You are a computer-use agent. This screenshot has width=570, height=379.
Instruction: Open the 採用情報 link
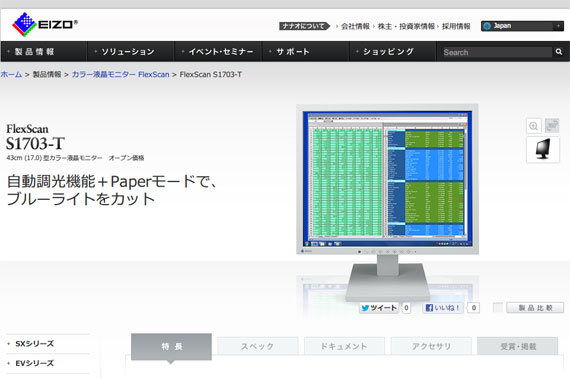coord(456,26)
